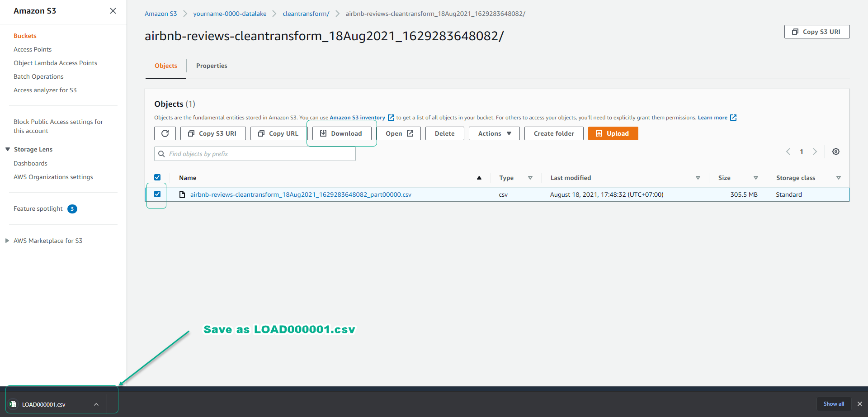Select all objects header checkbox
Screen dimensions: 868x417
point(157,177)
